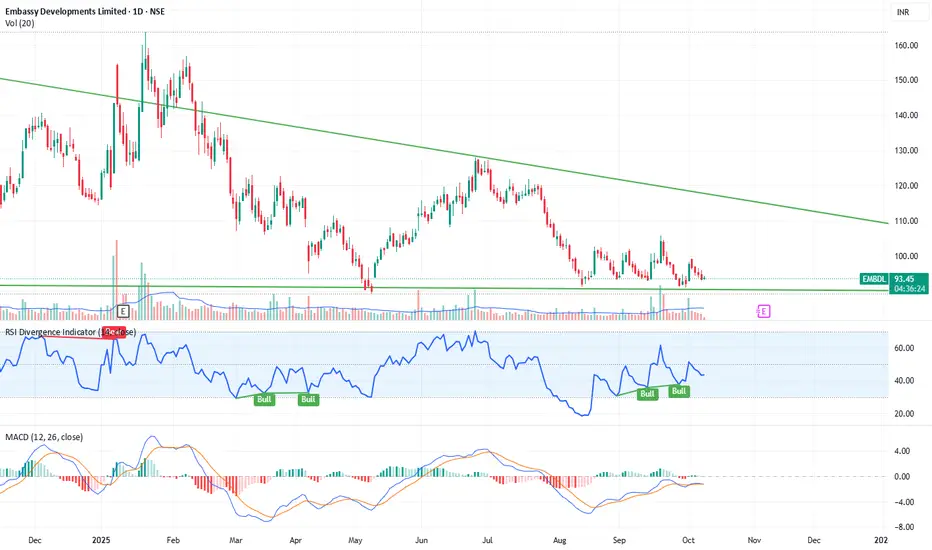Screen dimensions: 932x550
Task: Click the 120.00 price axis label
Action: 906,186
